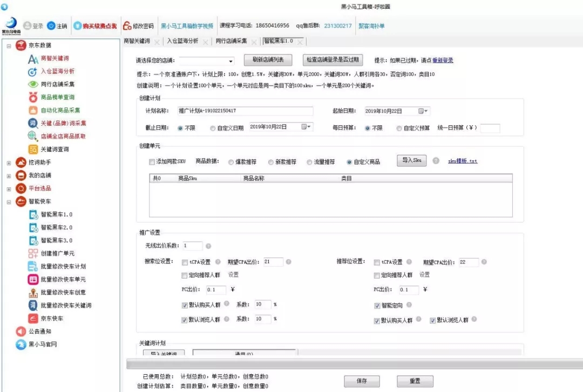The image size is (583, 392).
Task: Click the 智能快车 icon
Action: [x=21, y=201]
